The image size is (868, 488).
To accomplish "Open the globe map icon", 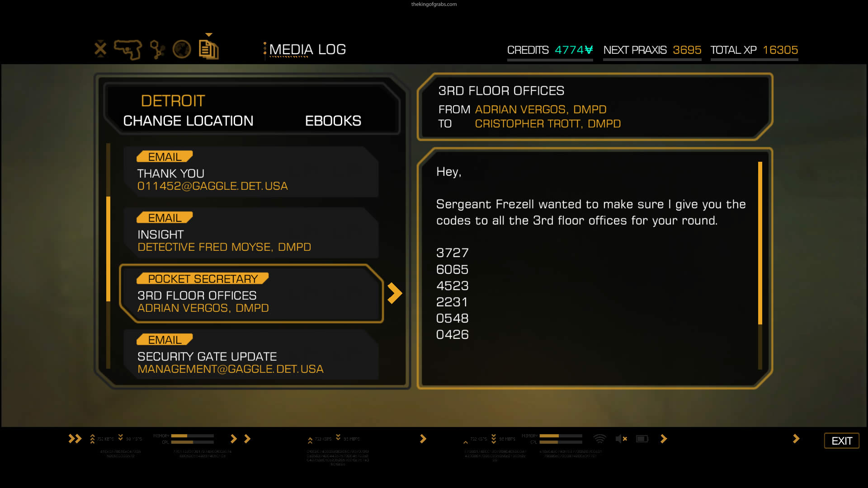I will click(182, 49).
